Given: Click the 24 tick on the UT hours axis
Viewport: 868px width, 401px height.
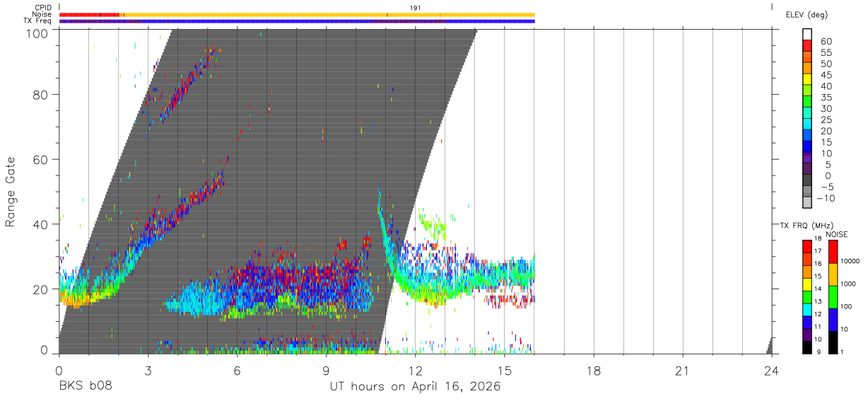Looking at the screenshot, I should [x=772, y=370].
